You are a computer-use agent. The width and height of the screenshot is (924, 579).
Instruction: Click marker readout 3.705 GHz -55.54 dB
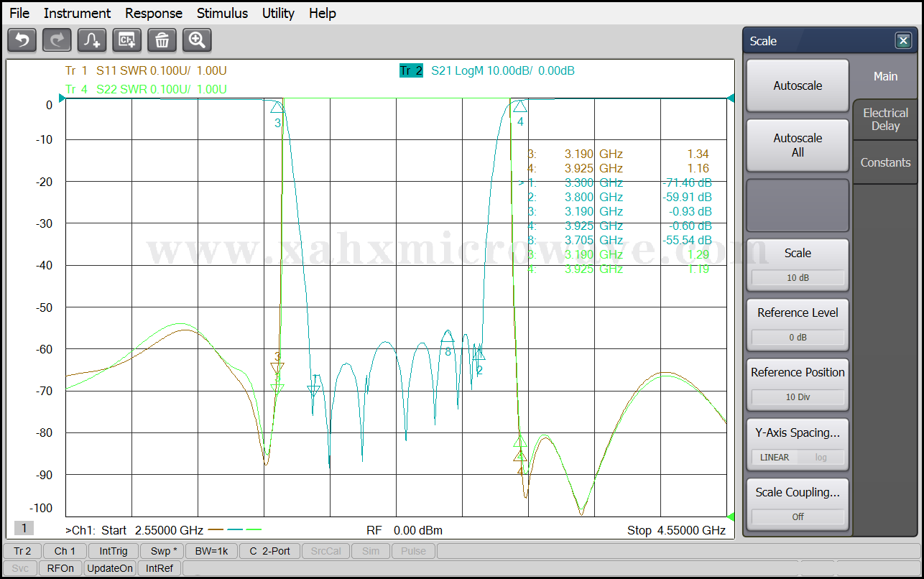click(x=619, y=240)
